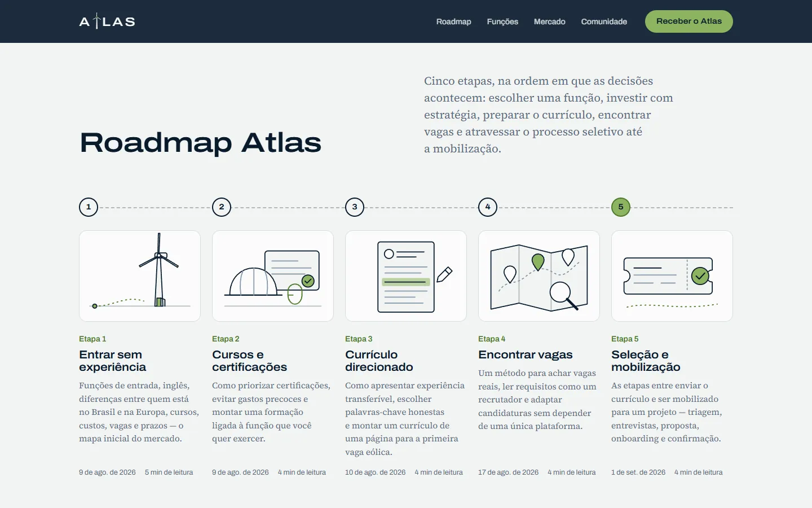Click the Etapa 5 label
Viewport: 812px width, 508px height.
pyautogui.click(x=625, y=339)
